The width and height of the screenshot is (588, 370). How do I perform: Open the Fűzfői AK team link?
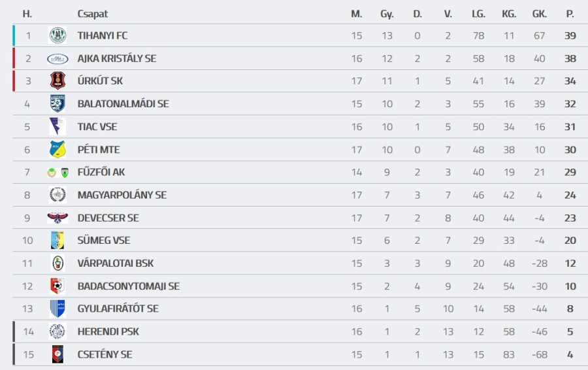pyautogui.click(x=100, y=172)
